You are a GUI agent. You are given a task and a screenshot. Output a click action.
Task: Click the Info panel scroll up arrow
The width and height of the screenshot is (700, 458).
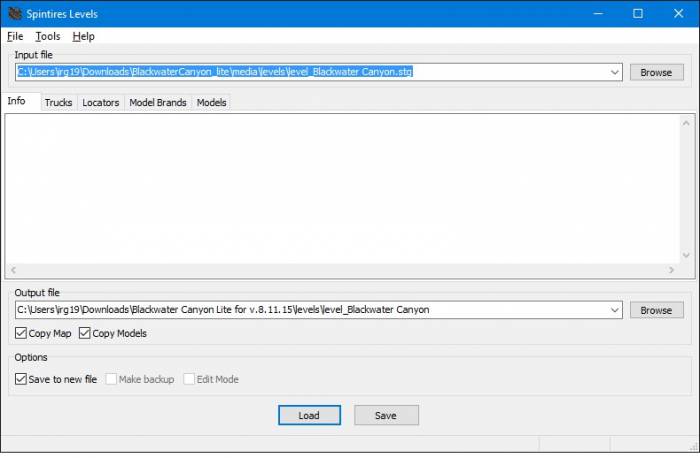click(686, 123)
